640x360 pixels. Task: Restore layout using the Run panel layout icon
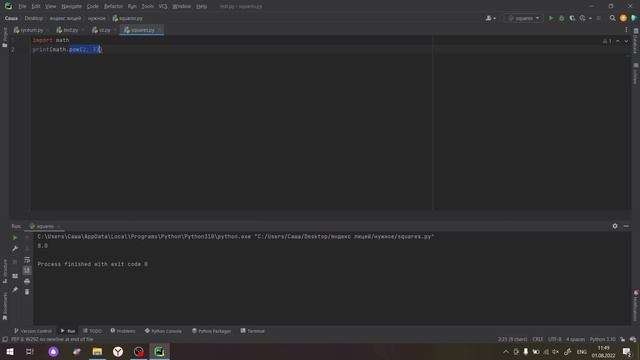(15, 276)
